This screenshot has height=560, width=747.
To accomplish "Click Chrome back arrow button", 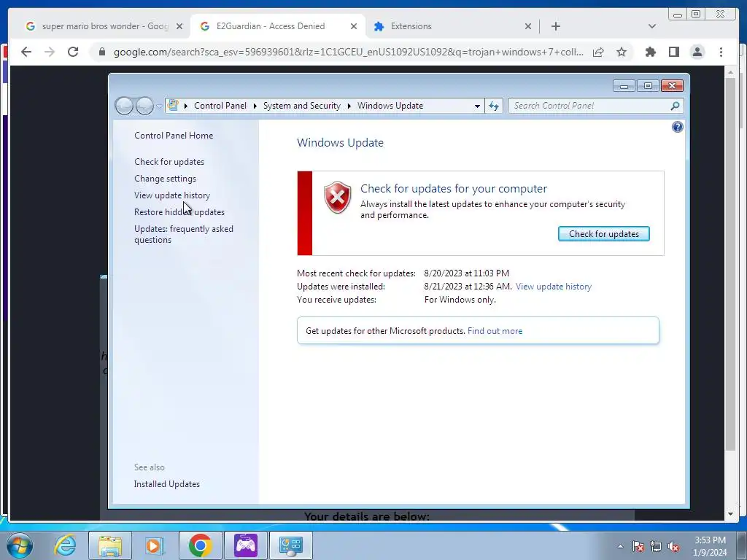I will tap(26, 52).
